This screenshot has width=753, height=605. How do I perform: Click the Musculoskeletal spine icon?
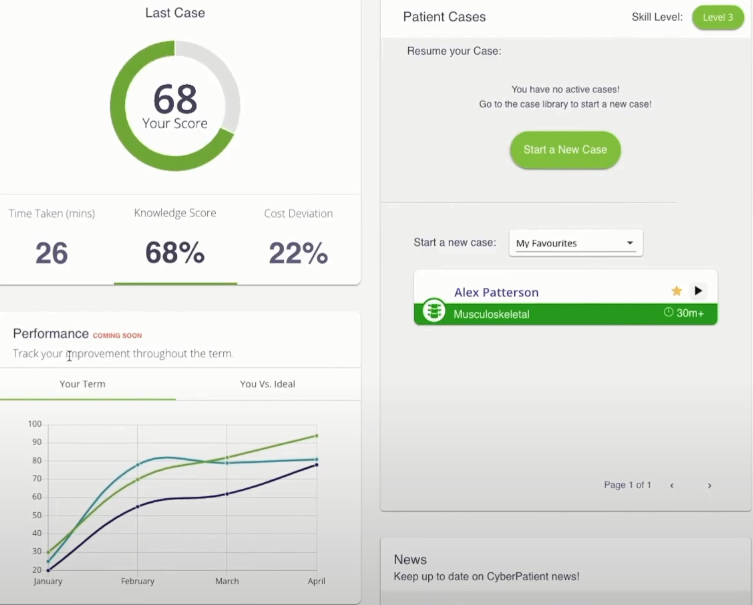[434, 310]
